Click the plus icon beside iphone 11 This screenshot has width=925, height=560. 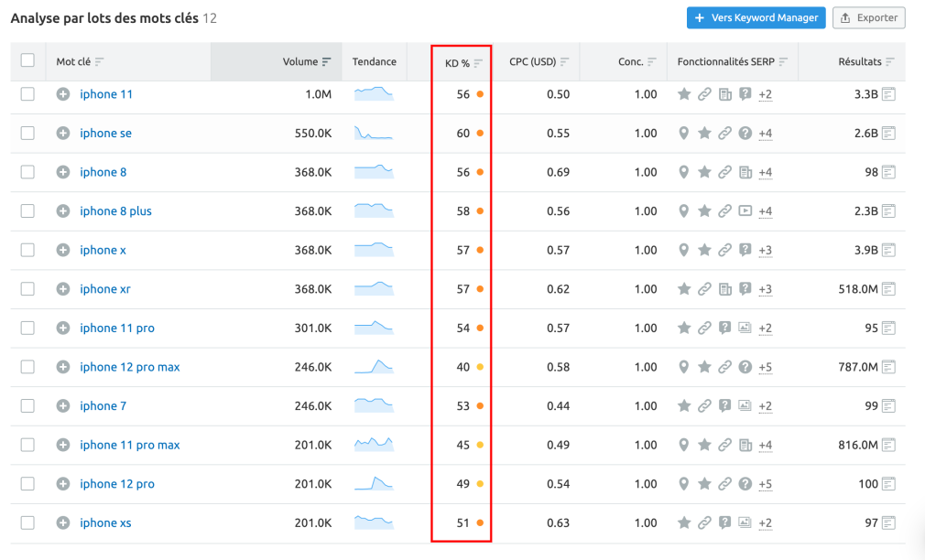coord(63,94)
